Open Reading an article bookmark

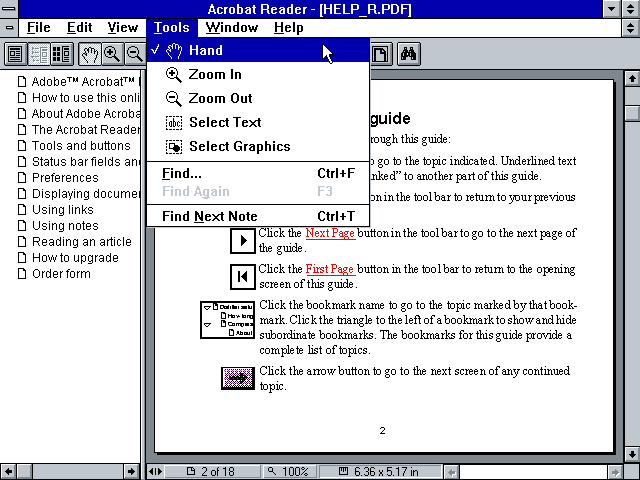pyautogui.click(x=82, y=242)
